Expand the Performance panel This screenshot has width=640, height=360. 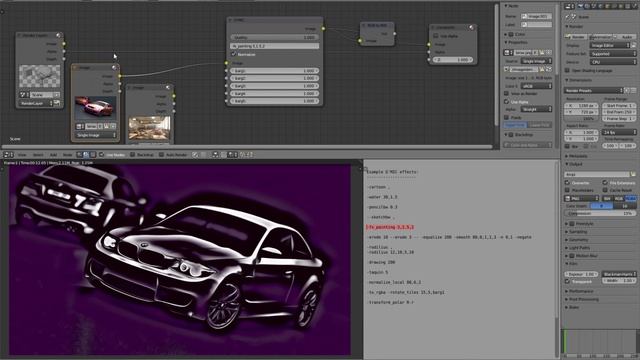click(x=581, y=291)
